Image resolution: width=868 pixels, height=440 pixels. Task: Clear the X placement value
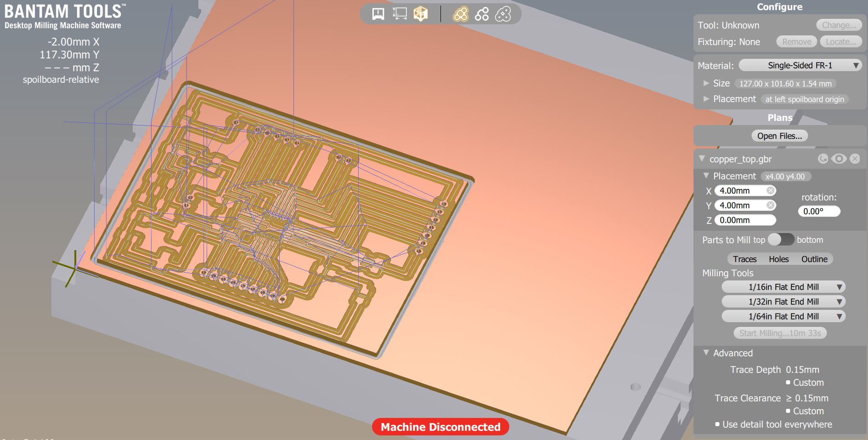point(771,190)
